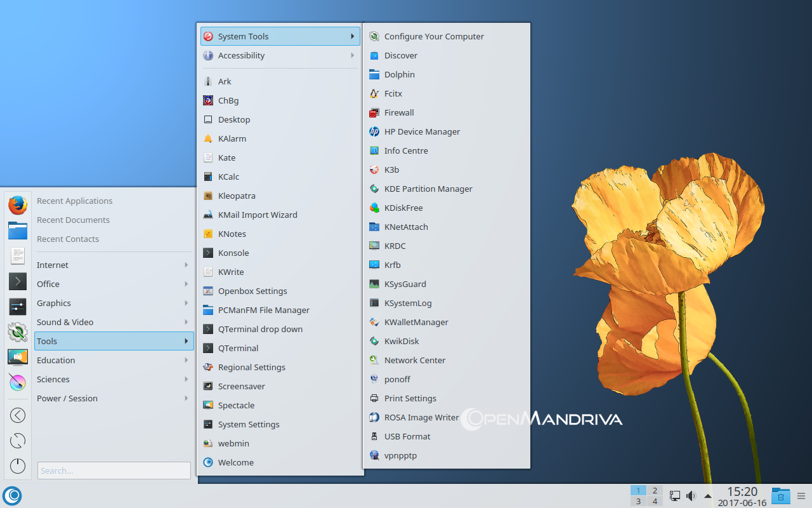Launch HP Device Manager icon
812x508 pixels.
pyautogui.click(x=374, y=132)
